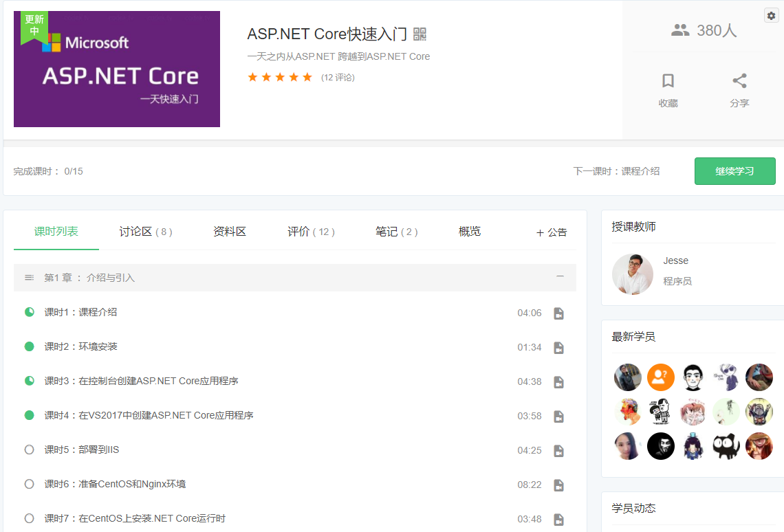Click the 380人 students group icon

coord(680,30)
